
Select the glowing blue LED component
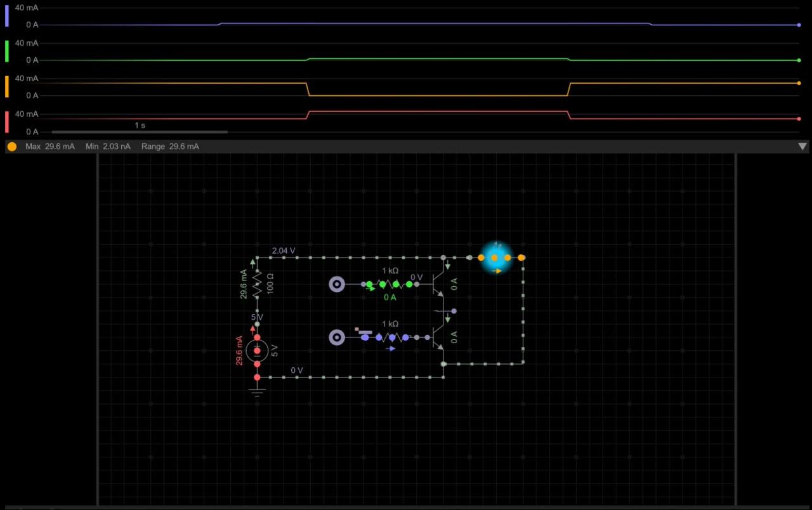click(x=495, y=258)
